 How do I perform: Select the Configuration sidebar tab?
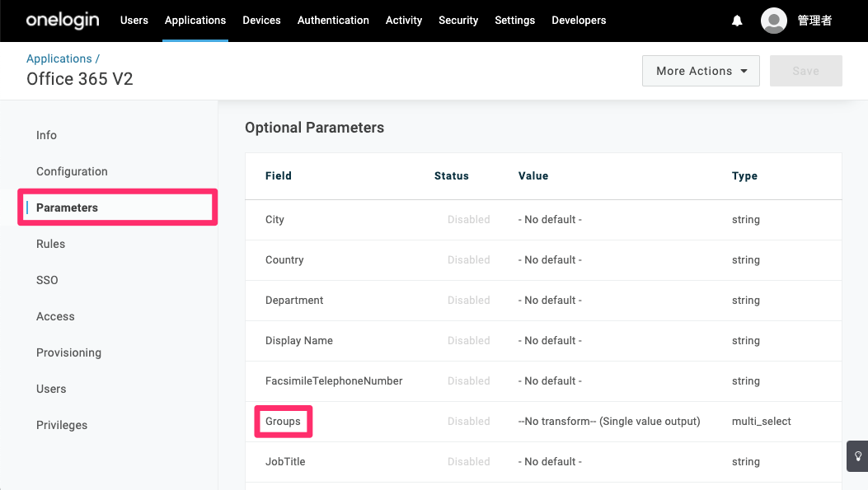(x=72, y=171)
